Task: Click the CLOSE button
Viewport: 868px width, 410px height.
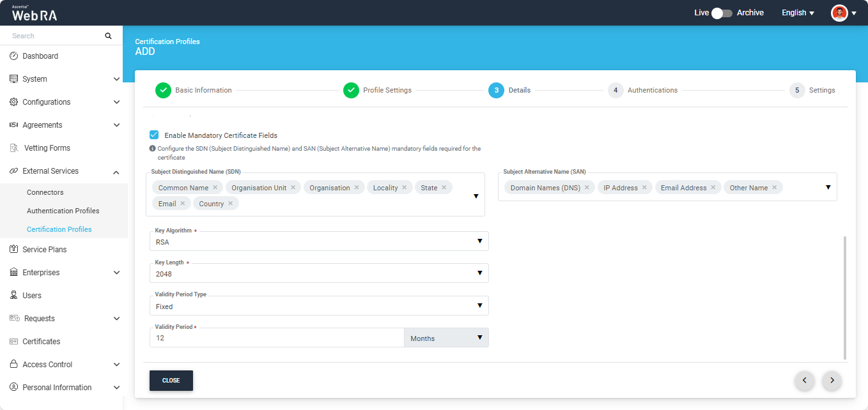Action: click(x=171, y=381)
